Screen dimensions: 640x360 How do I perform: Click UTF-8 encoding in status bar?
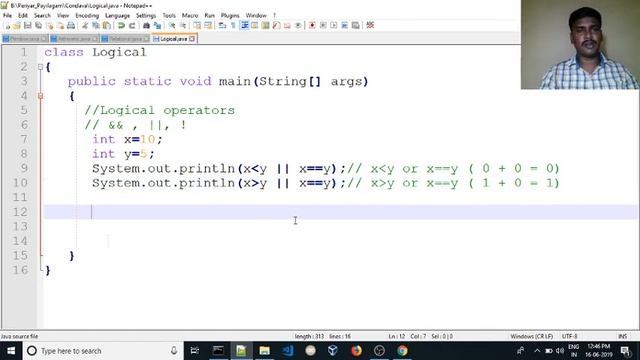569,336
